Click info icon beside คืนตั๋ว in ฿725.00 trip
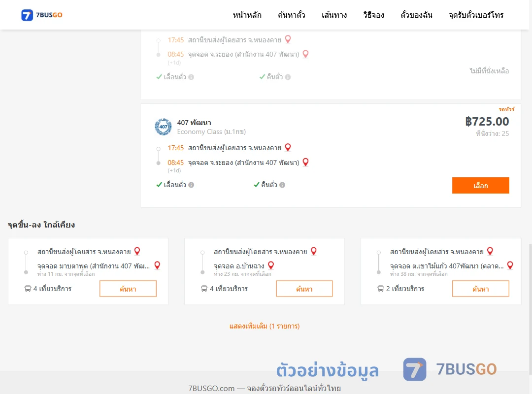 pos(282,185)
